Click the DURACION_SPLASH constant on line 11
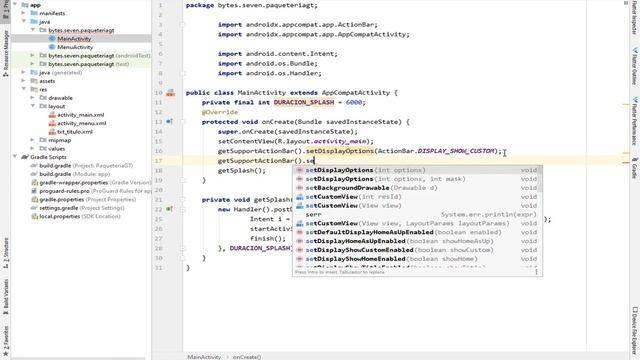Image resolution: width=640 pixels, height=360 pixels. tap(304, 102)
